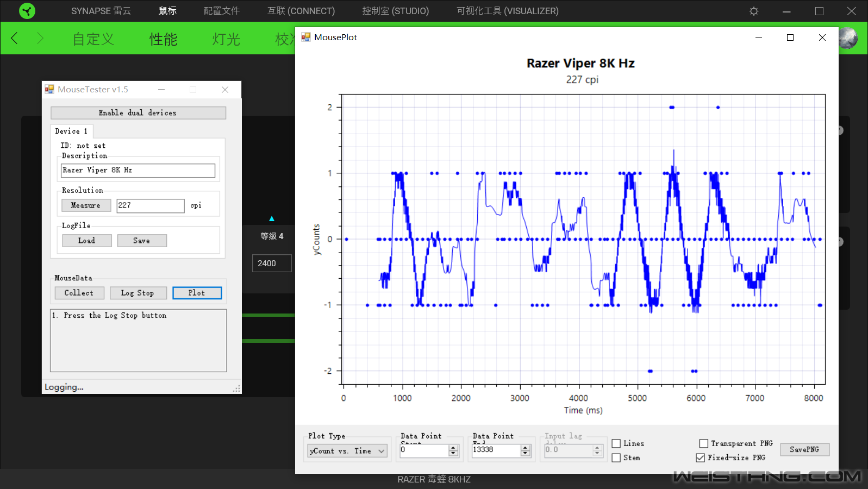Image resolution: width=868 pixels, height=489 pixels.
Task: Select the Device 1 tab
Action: (72, 131)
